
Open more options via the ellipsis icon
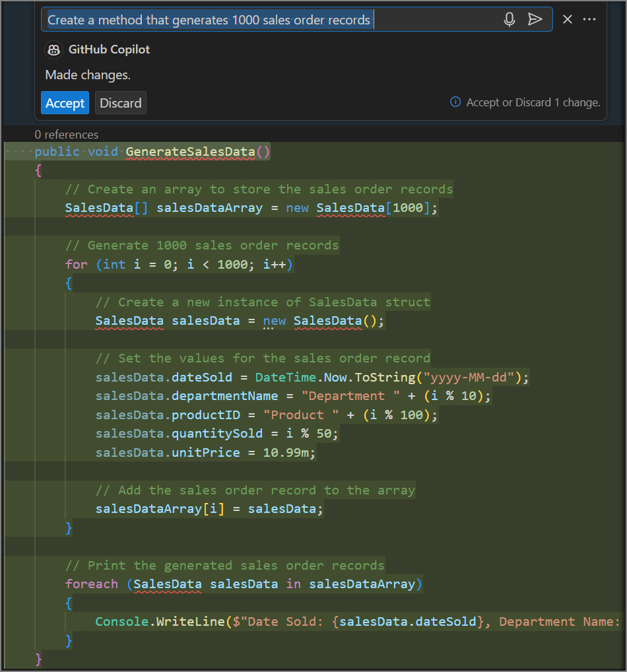click(x=589, y=19)
